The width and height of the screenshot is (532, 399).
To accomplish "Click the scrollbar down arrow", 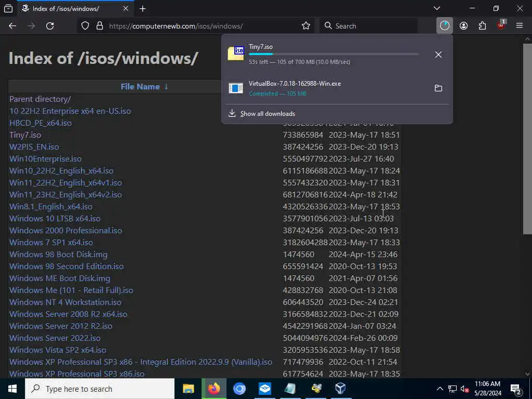I will [527, 374].
